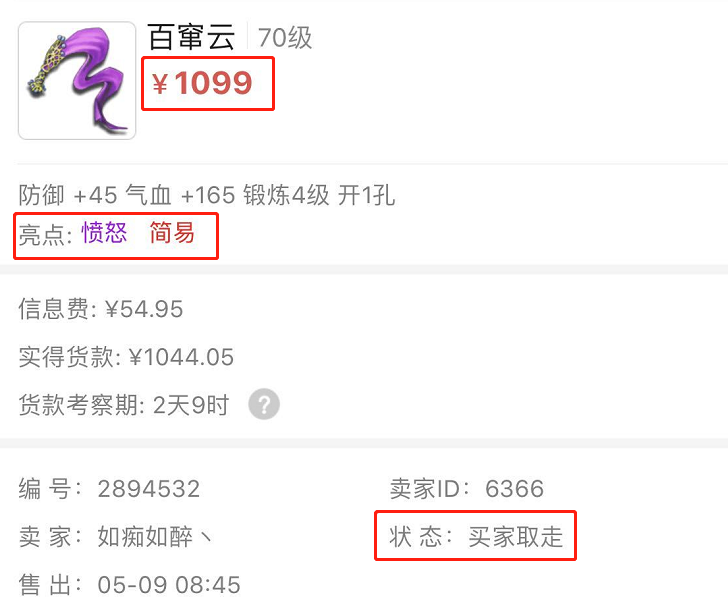Image resolution: width=728 pixels, height=602 pixels.
Task: Click the item name 百窜云
Action: click(191, 37)
